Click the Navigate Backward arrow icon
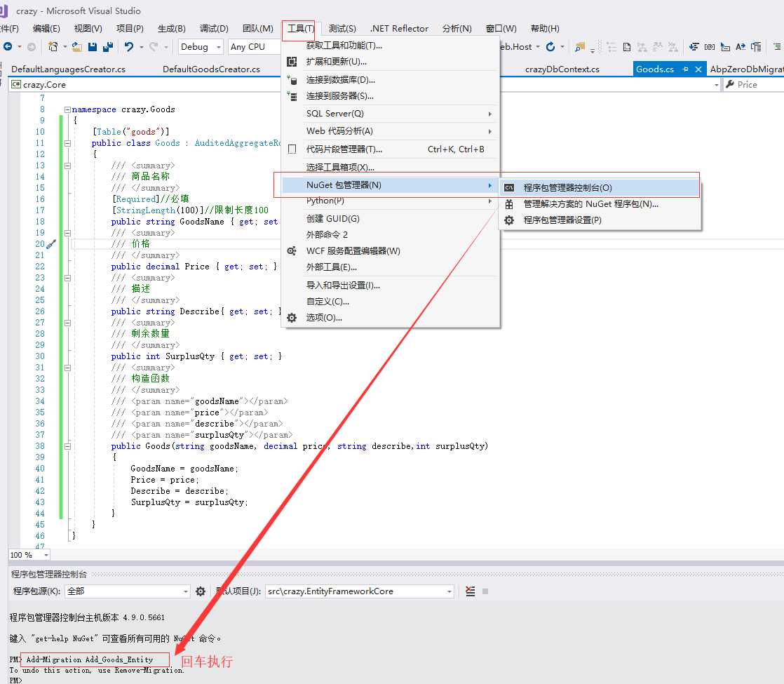 coord(8,46)
